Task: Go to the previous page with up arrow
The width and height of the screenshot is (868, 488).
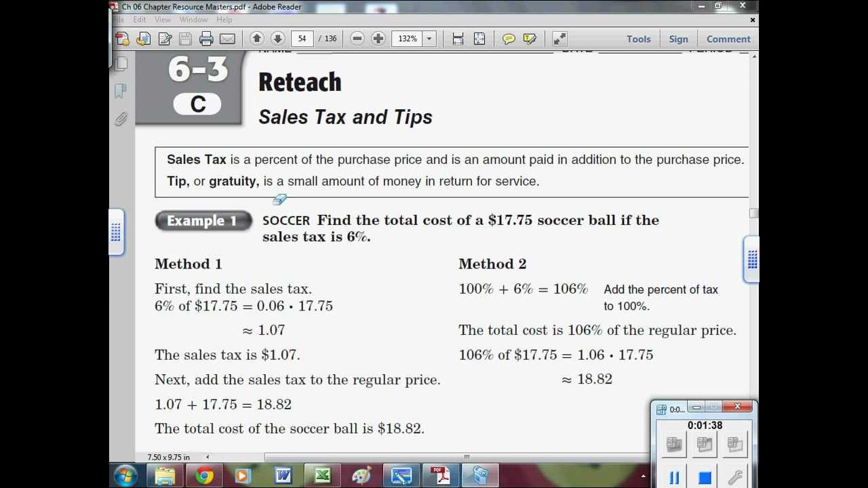Action: point(256,39)
